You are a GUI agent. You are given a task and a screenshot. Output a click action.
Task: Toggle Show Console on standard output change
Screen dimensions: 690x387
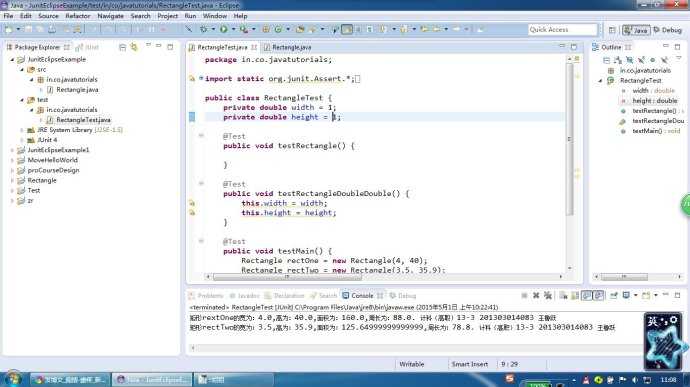[587, 295]
